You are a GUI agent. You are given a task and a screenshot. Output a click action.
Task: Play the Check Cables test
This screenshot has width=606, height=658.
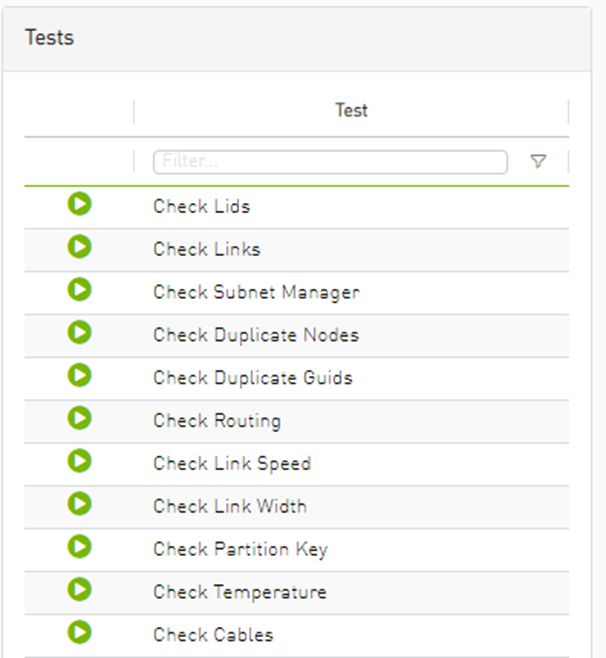coord(79,633)
